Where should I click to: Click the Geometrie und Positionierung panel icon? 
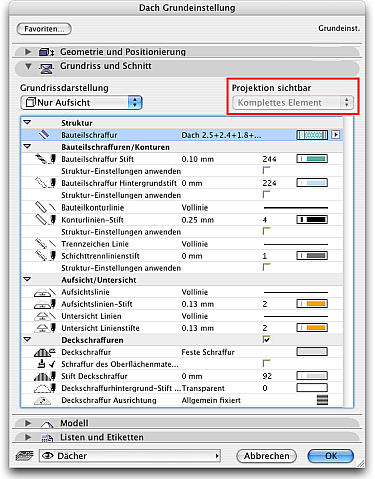pyautogui.click(x=46, y=52)
